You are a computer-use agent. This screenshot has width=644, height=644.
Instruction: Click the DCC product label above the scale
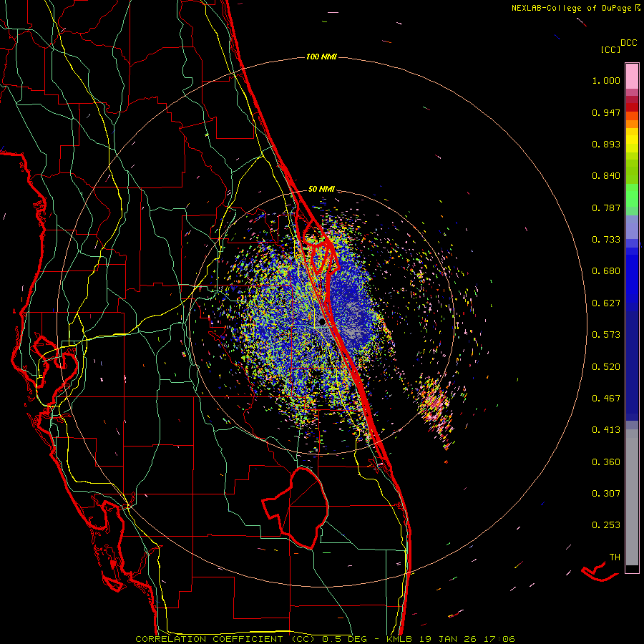[629, 43]
